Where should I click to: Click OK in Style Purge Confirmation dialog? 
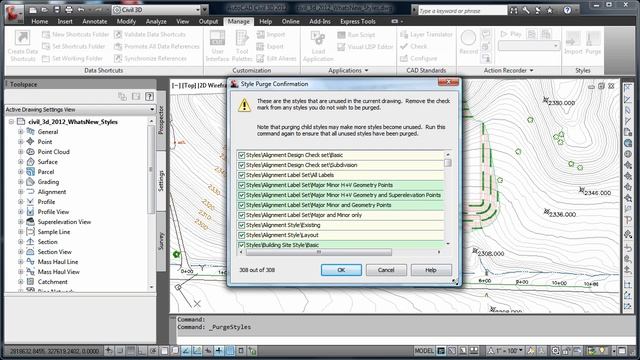point(341,270)
